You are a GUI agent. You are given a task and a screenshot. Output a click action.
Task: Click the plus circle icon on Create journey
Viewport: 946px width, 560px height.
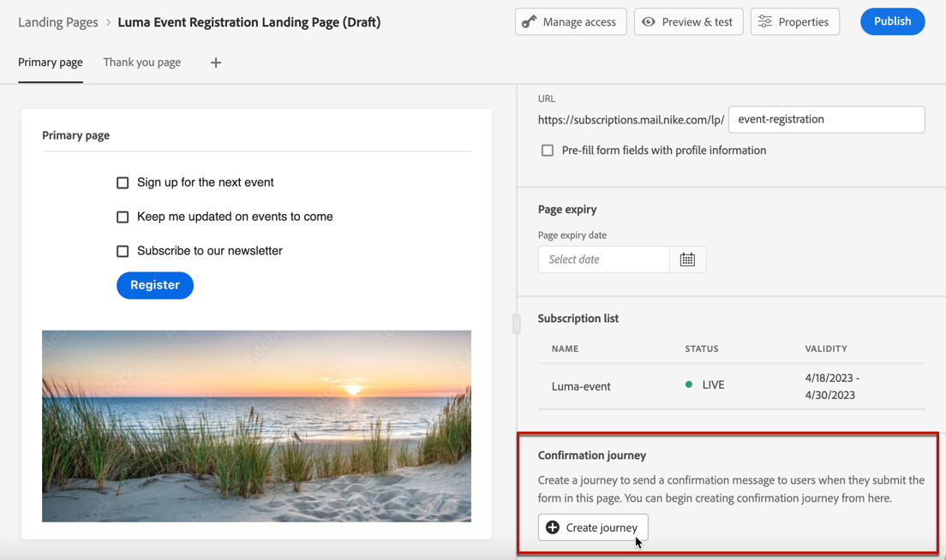tap(553, 527)
